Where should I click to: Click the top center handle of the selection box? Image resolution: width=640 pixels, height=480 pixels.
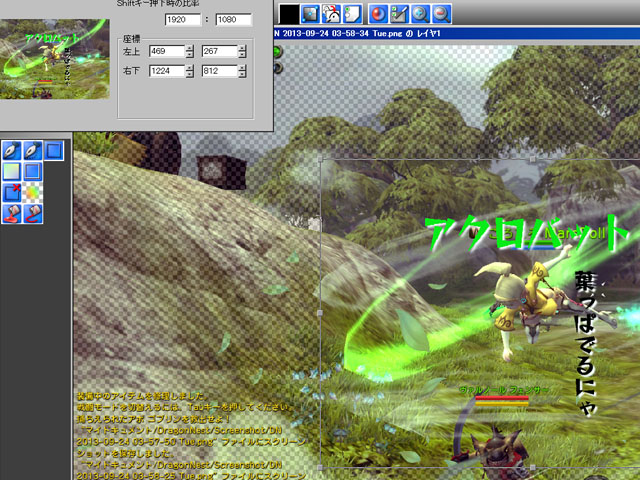point(533,159)
